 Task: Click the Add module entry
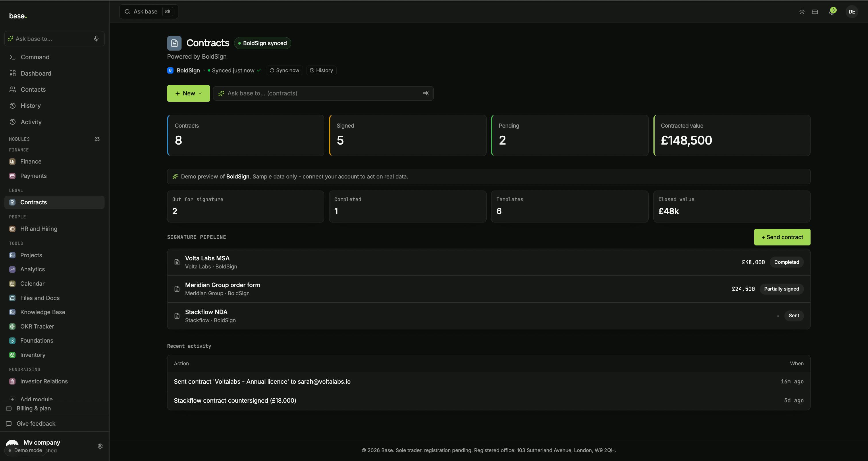click(x=36, y=399)
